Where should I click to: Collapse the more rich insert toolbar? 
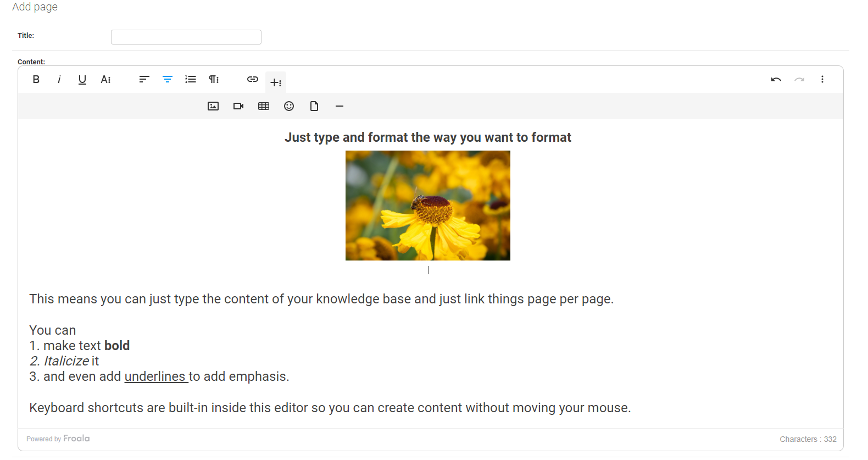click(x=276, y=82)
